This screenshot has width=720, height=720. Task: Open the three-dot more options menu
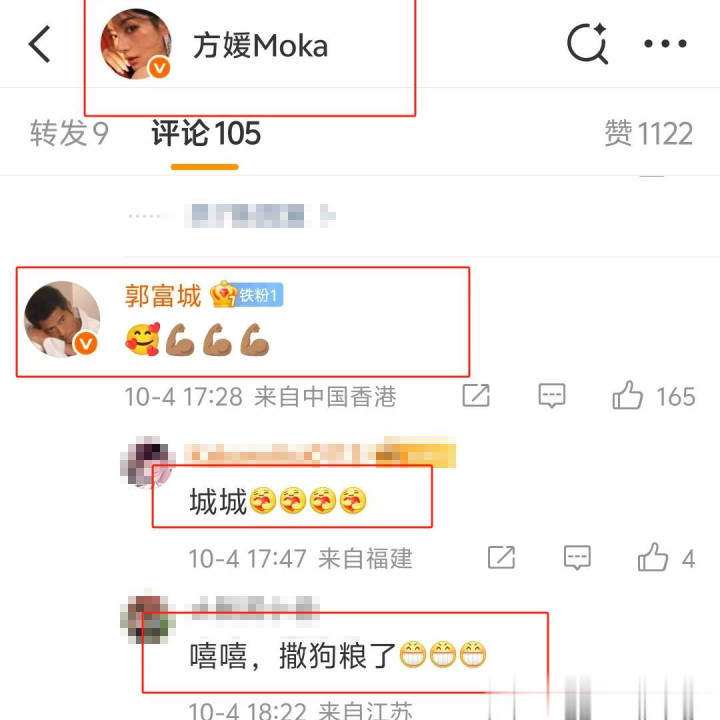[x=665, y=44]
